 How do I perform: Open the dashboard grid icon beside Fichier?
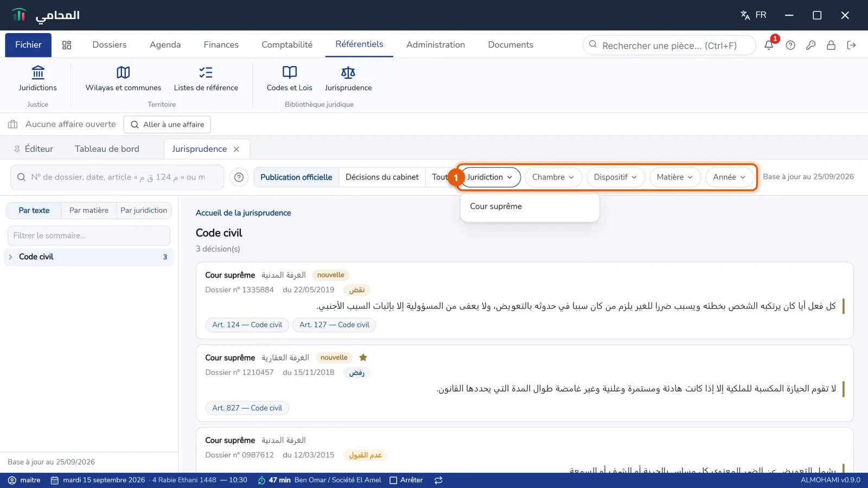pyautogui.click(x=67, y=45)
